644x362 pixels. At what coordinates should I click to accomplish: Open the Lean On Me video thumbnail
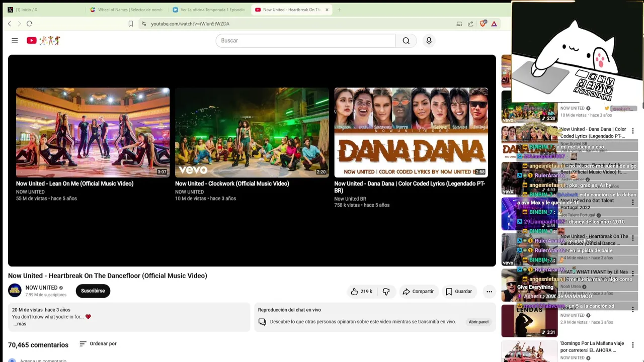pyautogui.click(x=93, y=133)
